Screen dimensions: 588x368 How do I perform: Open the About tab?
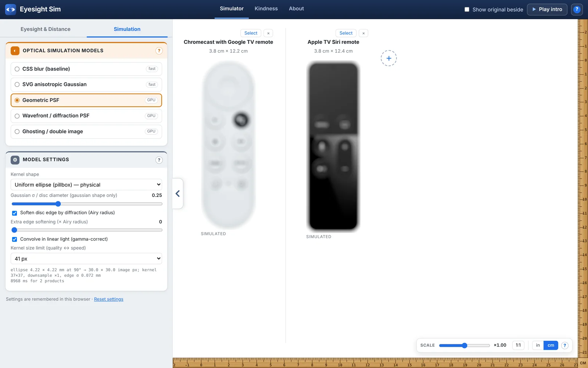pos(296,9)
